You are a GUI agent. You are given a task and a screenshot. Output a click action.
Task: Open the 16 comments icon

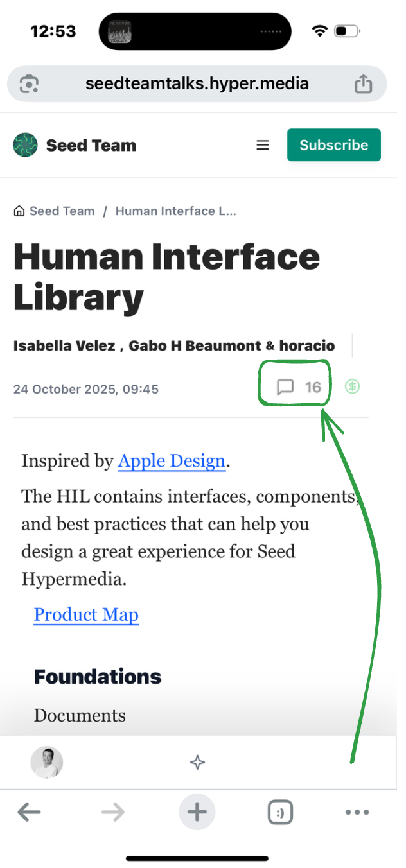(286, 387)
